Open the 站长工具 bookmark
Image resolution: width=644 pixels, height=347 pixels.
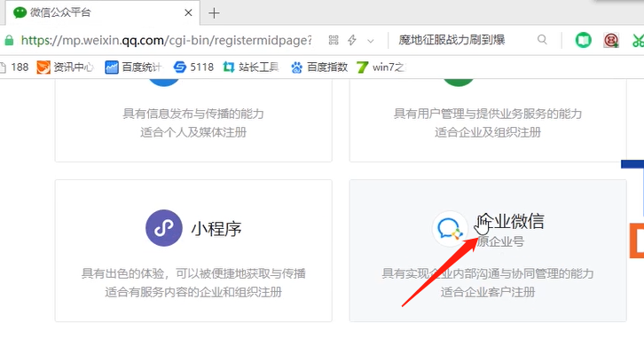click(x=251, y=67)
